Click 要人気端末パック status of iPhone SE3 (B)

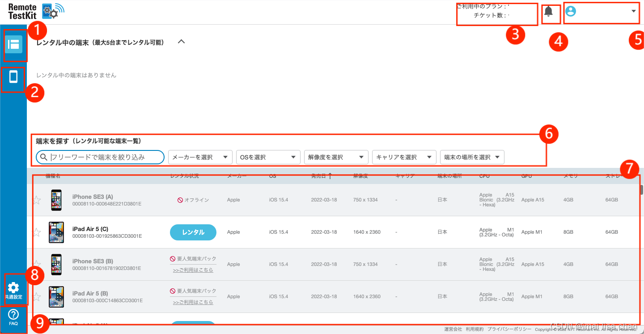coord(193,259)
